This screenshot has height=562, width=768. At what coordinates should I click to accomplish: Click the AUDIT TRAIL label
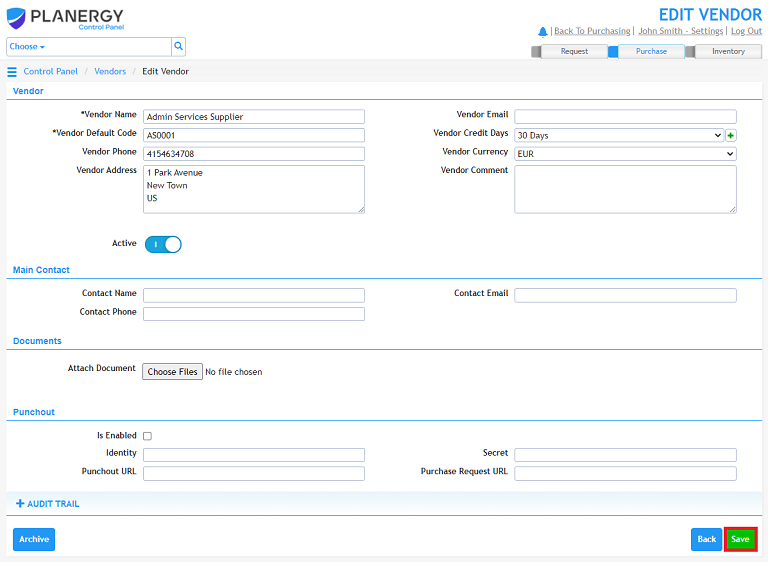point(53,504)
